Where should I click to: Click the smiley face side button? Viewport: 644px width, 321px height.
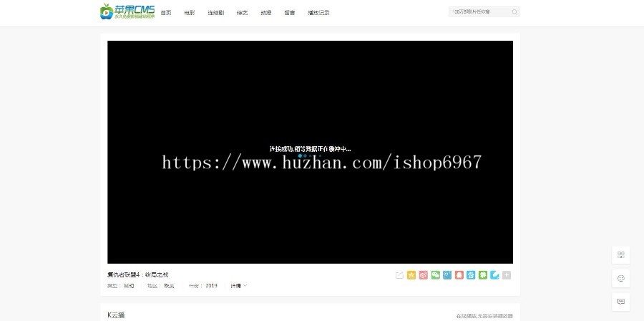[x=620, y=278]
